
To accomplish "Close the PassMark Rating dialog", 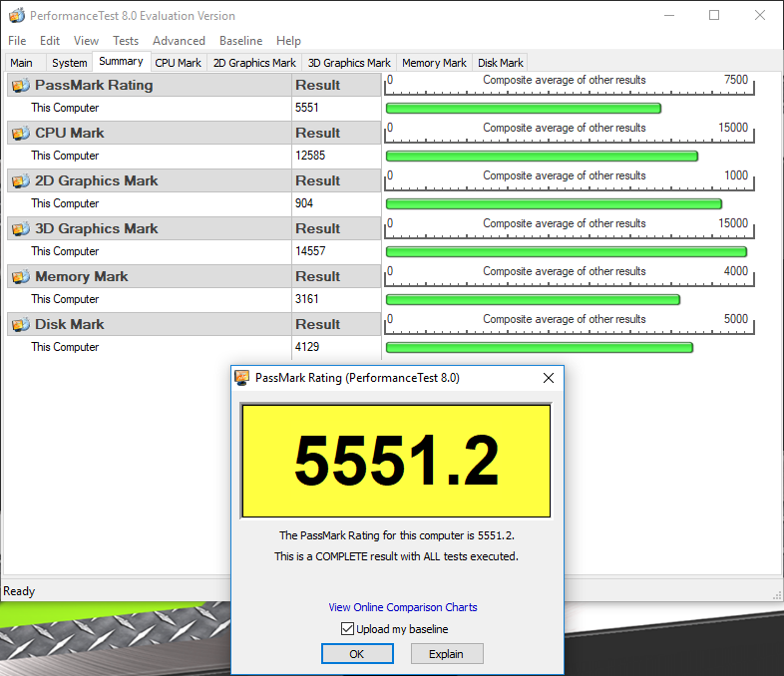I will tap(549, 378).
